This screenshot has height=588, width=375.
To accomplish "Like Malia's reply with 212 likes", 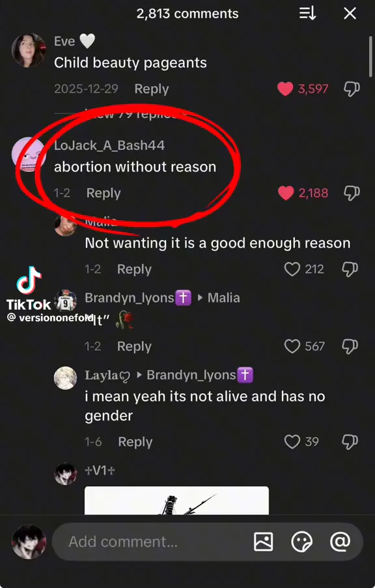I will (x=292, y=269).
